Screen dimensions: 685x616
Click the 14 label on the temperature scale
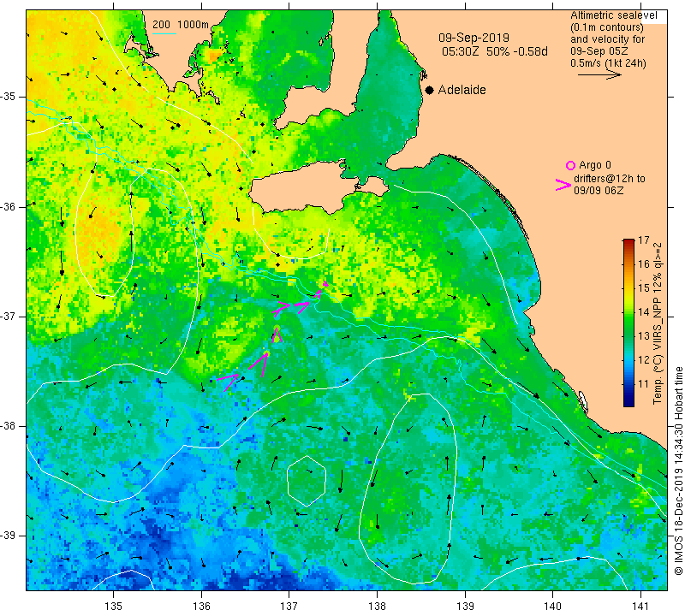(644, 312)
